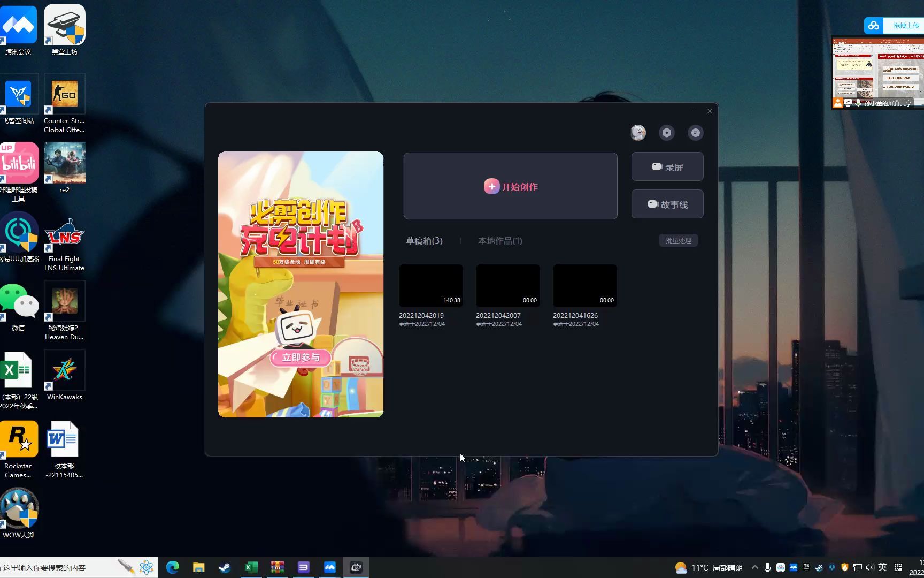The image size is (924, 578).
Task: Open the 哔哩哔哩投稿工具 desktop icon
Action: 19,172
